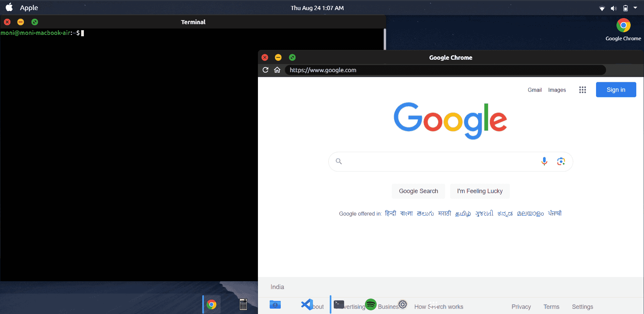Show applications grid in the dock

(434, 305)
